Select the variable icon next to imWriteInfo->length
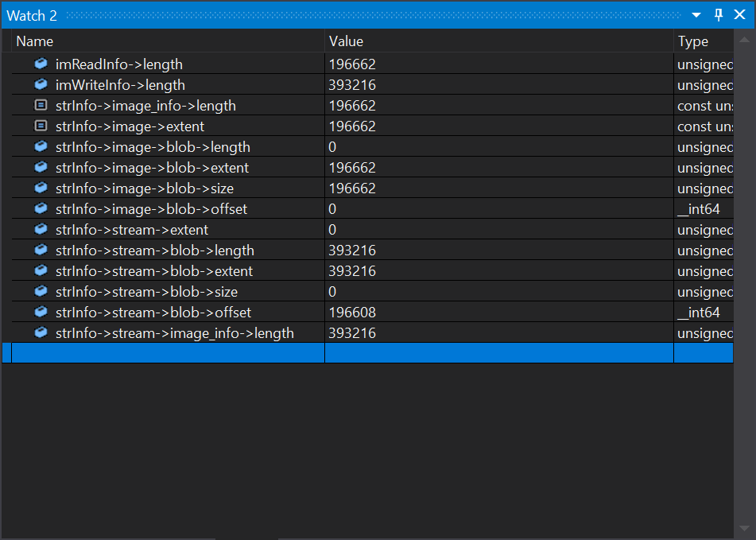756x540 pixels. [40, 84]
